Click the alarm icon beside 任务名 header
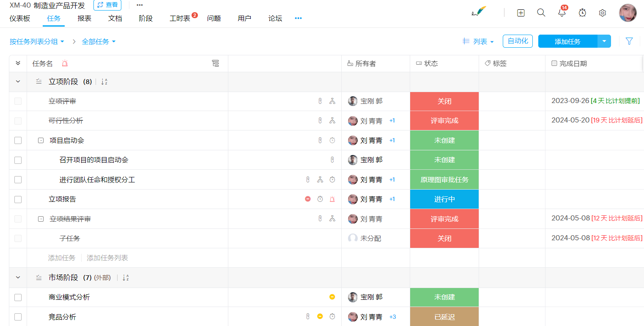 [x=65, y=63]
